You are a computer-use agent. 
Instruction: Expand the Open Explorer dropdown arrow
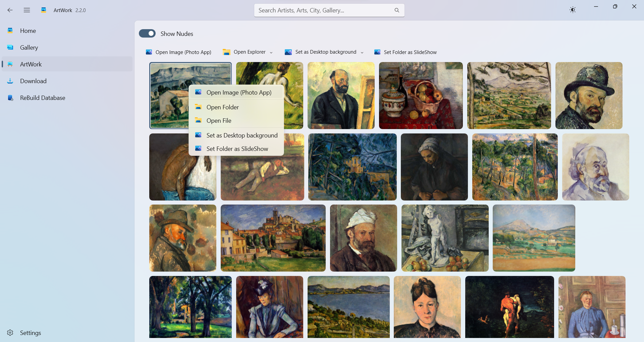(x=271, y=52)
